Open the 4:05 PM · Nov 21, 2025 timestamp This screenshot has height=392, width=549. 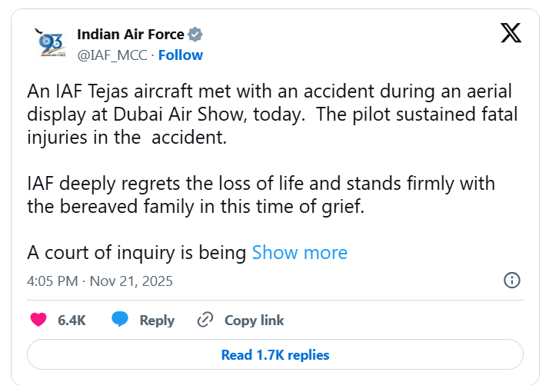click(x=100, y=281)
